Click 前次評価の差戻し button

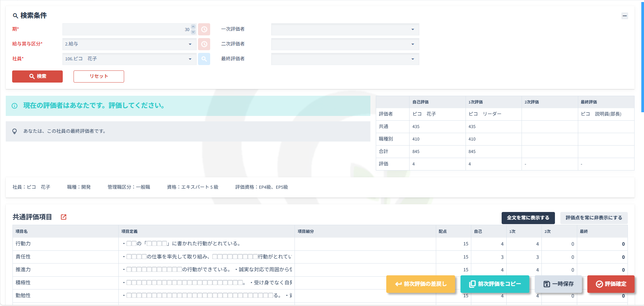[421, 284]
